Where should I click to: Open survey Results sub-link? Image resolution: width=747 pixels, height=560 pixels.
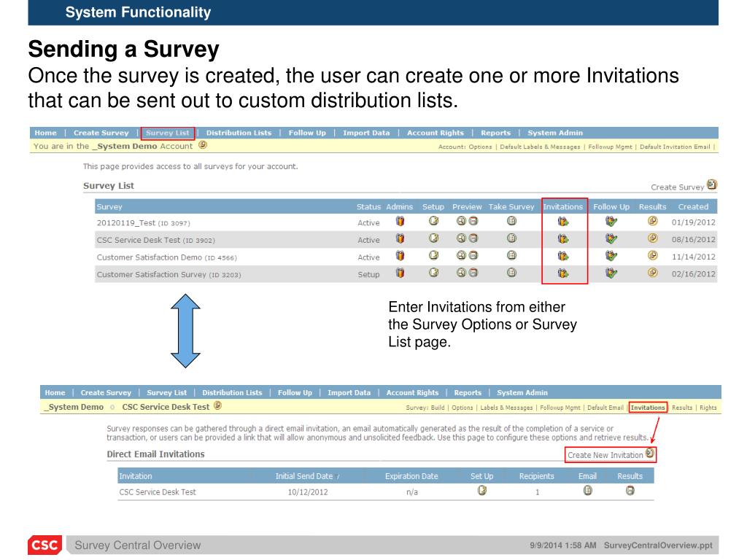coord(682,408)
